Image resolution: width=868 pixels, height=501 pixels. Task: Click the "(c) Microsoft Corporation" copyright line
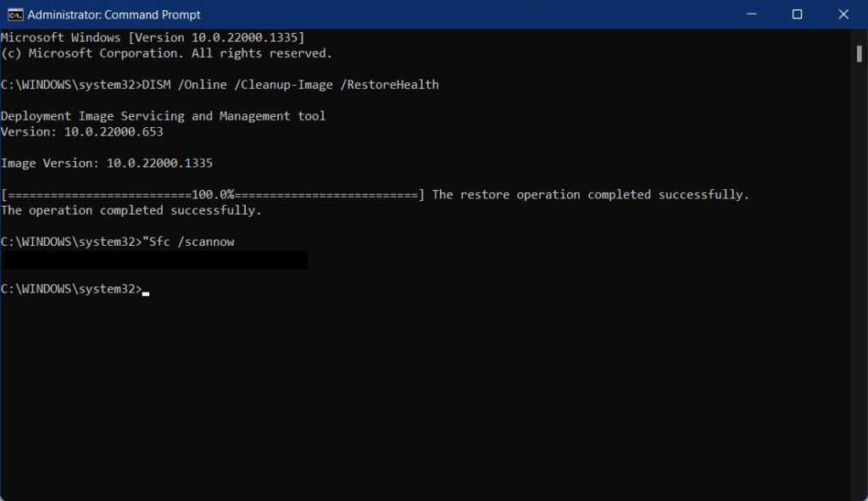[x=166, y=53]
